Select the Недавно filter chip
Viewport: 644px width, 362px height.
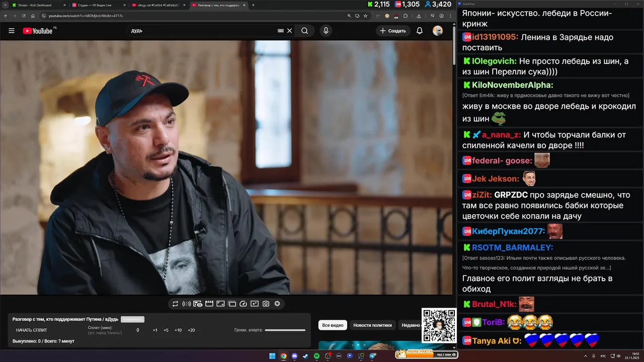click(411, 325)
